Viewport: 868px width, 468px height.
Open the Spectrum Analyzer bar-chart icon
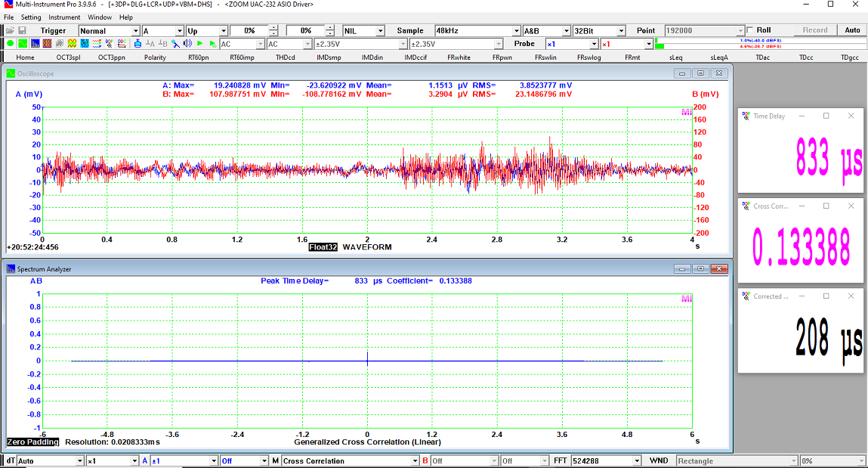(35, 44)
